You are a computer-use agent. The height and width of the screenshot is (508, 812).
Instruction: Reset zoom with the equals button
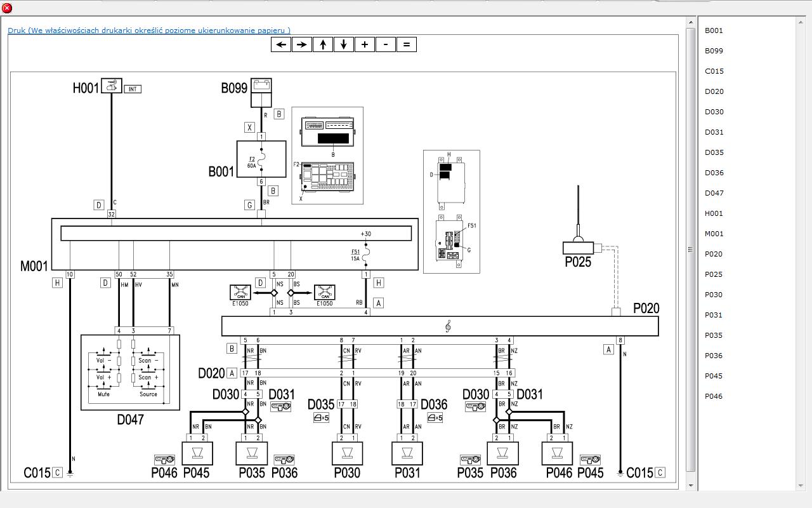tap(407, 44)
